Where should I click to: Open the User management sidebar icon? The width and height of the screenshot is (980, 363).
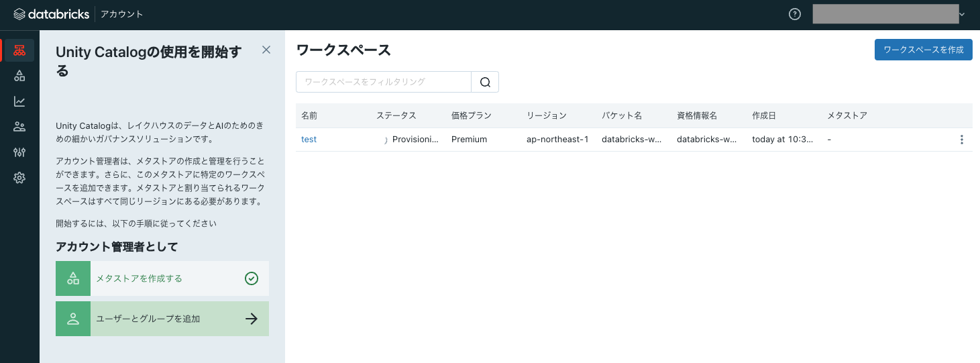pos(19,127)
